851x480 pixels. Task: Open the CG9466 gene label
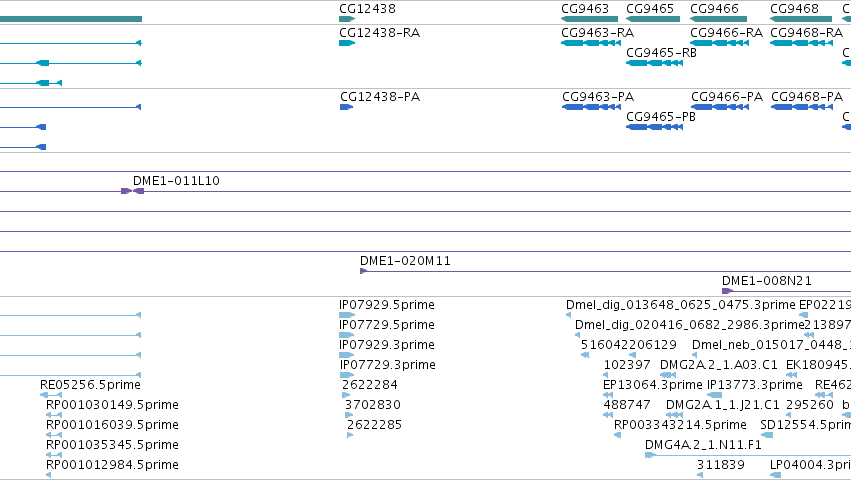click(714, 9)
